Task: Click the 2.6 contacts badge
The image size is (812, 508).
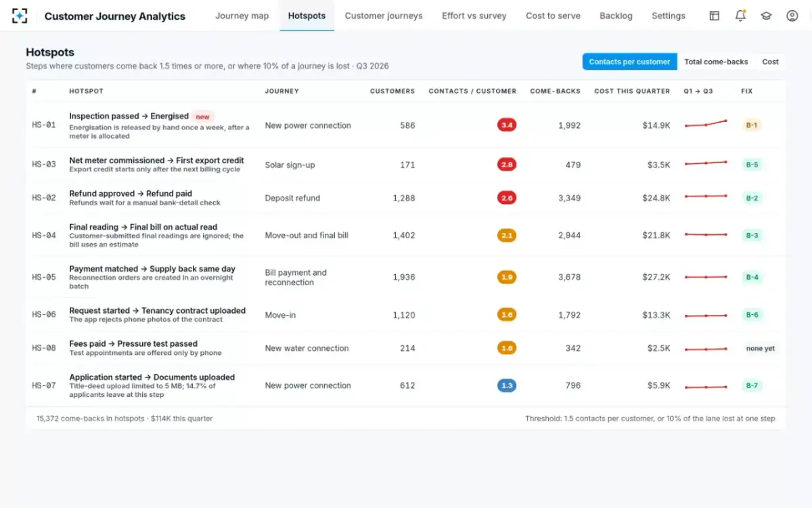Action: pyautogui.click(x=507, y=198)
